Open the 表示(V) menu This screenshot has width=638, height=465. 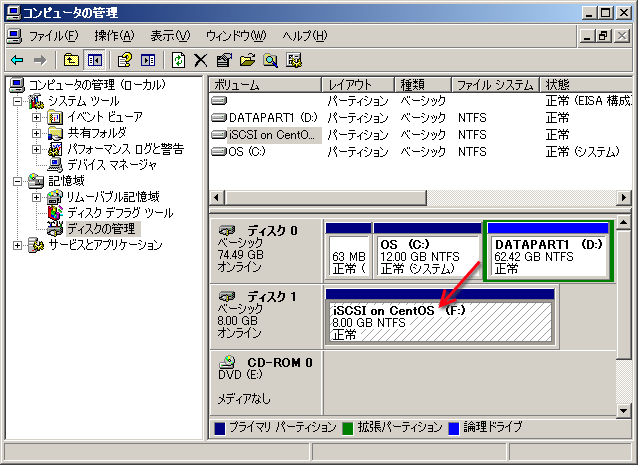[x=170, y=36]
